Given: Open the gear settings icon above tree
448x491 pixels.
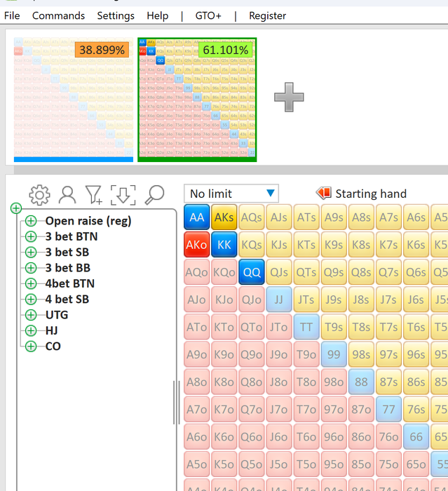Looking at the screenshot, I should (x=39, y=195).
